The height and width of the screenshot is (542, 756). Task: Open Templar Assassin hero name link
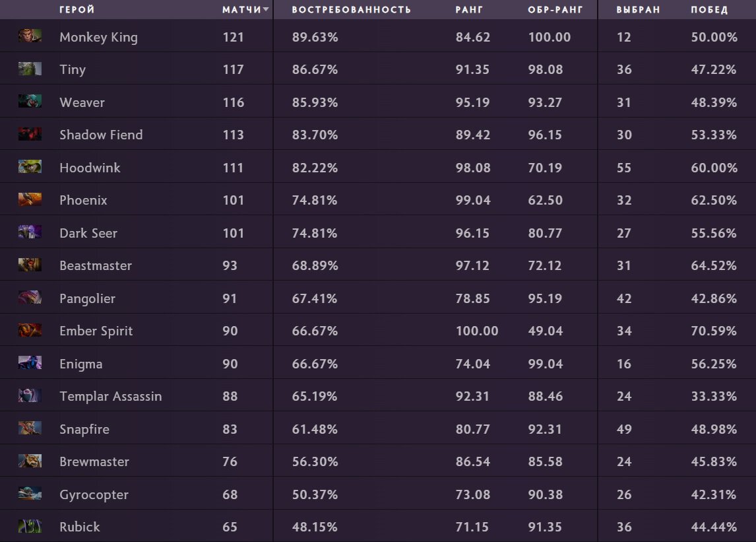pos(110,396)
